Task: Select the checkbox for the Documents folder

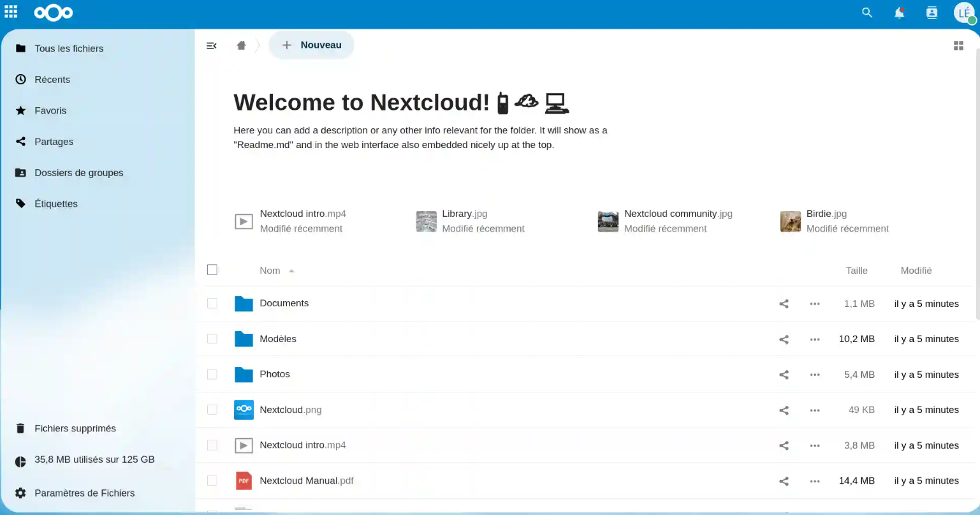Action: pyautogui.click(x=212, y=303)
